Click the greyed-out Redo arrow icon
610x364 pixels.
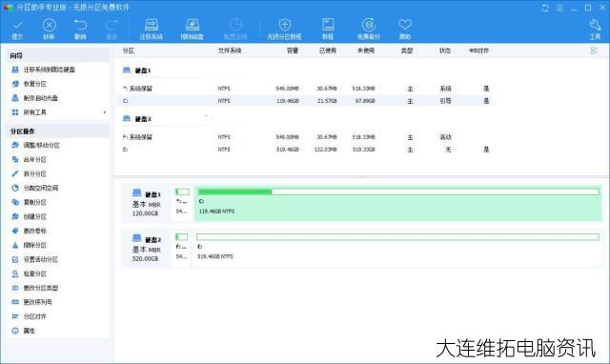pos(112,26)
